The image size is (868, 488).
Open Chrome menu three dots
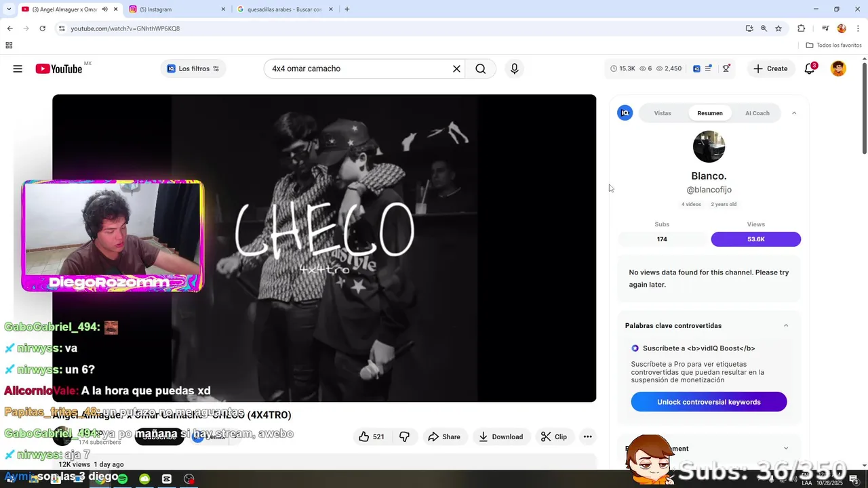(x=859, y=28)
